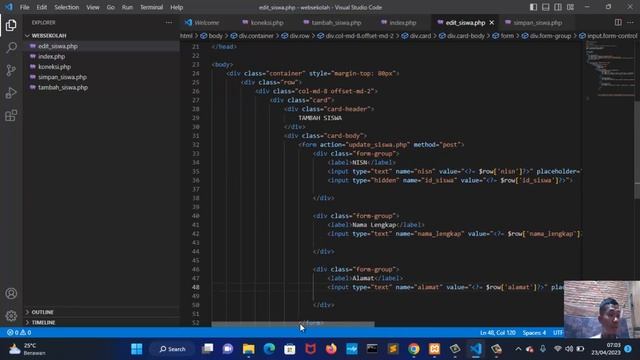Open the taskbar Search box

(173, 349)
